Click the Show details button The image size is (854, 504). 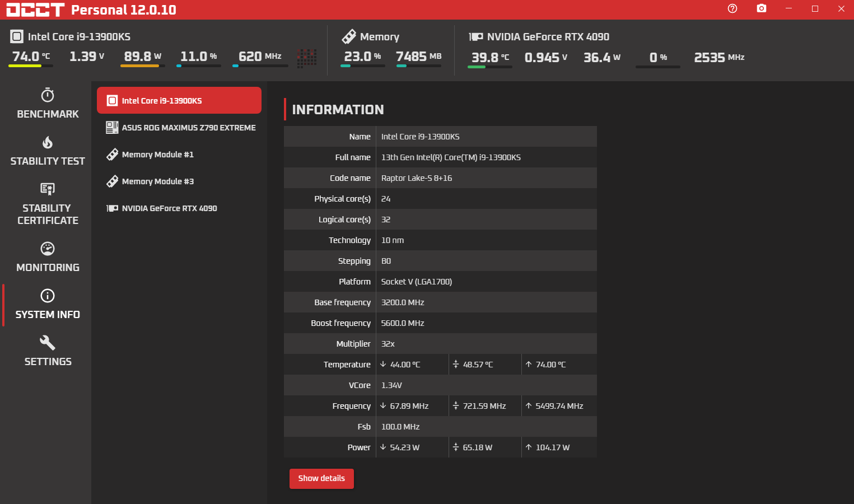pos(321,478)
